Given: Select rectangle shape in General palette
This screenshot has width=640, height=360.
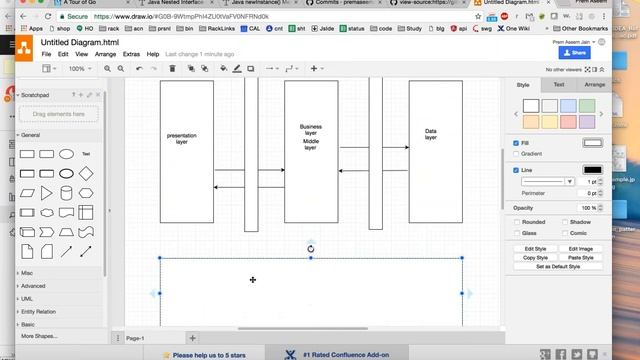Looking at the screenshot, I should [x=27, y=154].
